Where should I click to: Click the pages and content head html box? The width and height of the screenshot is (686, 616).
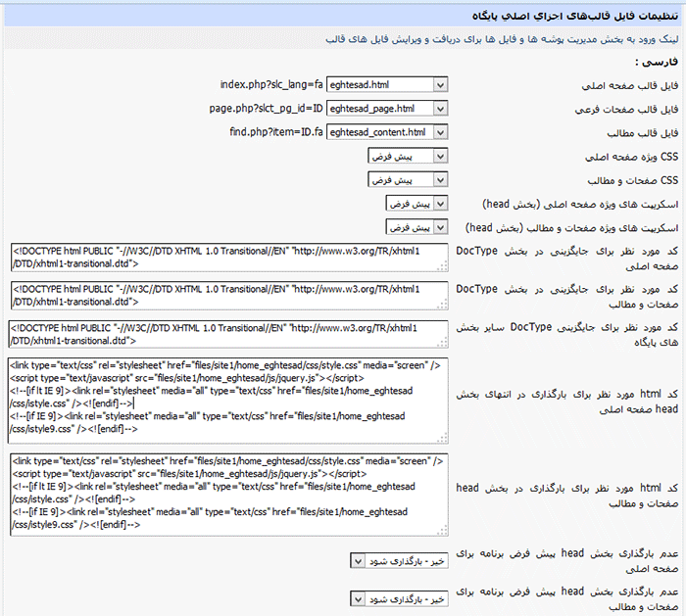pos(227,492)
